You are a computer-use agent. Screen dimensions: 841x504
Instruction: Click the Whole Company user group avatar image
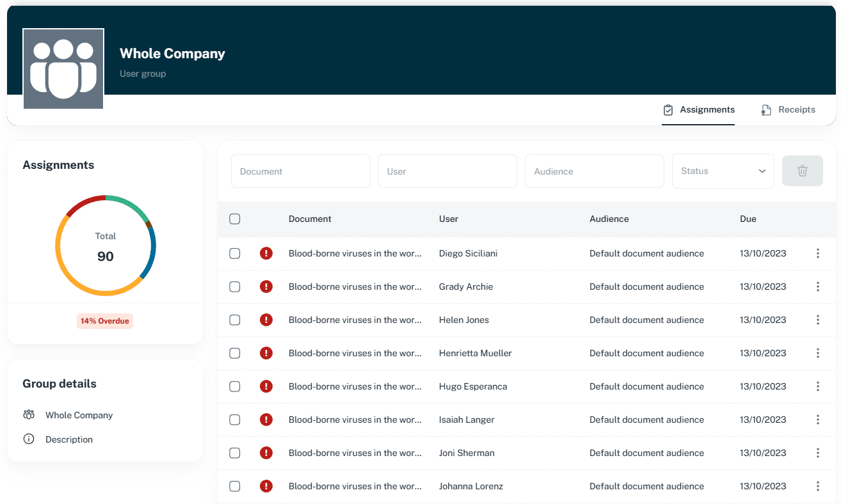click(63, 68)
